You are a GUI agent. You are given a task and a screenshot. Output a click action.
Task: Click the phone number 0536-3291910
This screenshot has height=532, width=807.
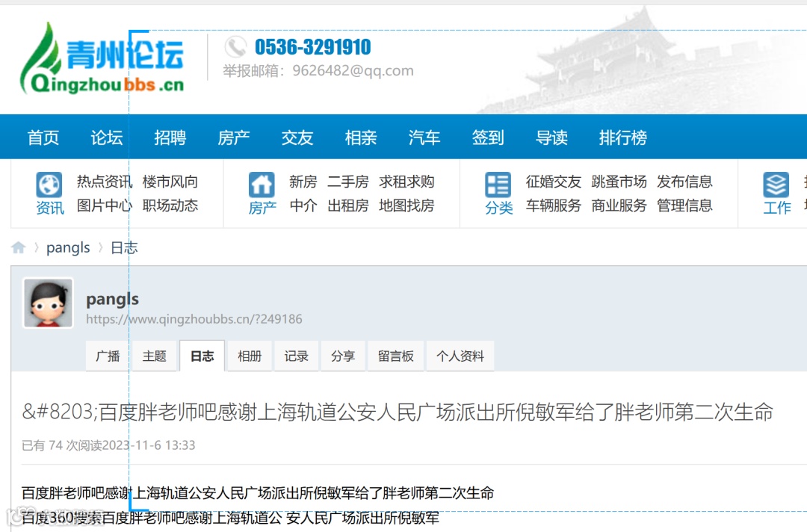(313, 47)
